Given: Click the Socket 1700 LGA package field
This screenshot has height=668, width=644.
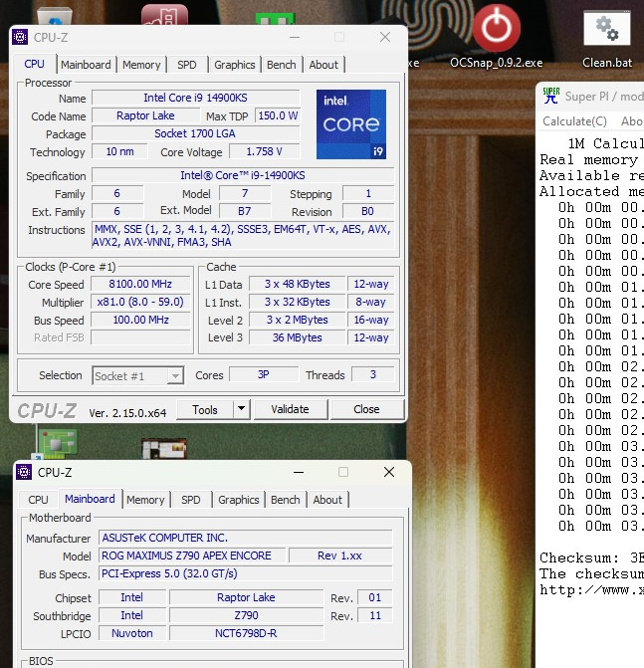Looking at the screenshot, I should tap(195, 133).
